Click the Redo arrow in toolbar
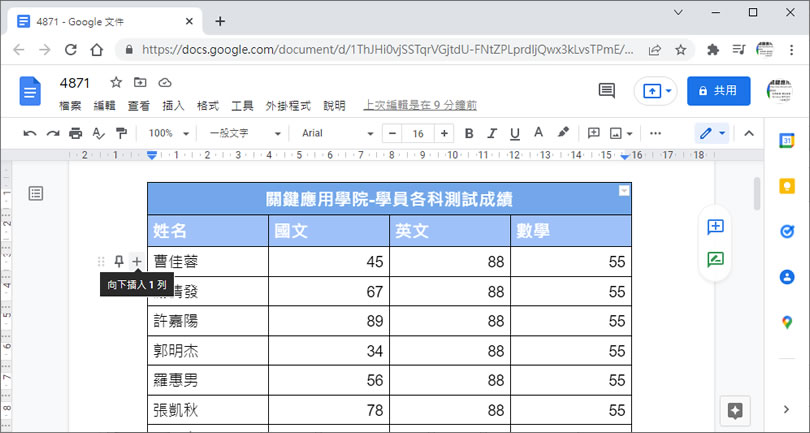This screenshot has height=433, width=810. tap(53, 133)
